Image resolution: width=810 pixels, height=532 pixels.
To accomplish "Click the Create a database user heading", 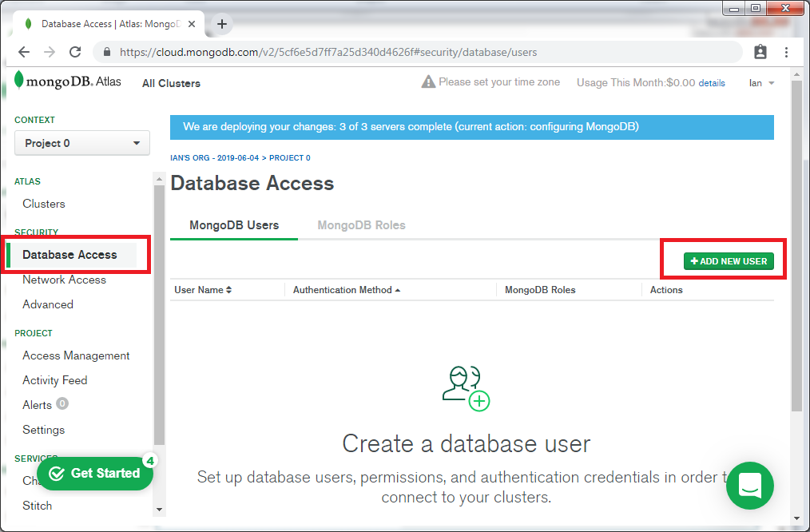I will [x=466, y=443].
